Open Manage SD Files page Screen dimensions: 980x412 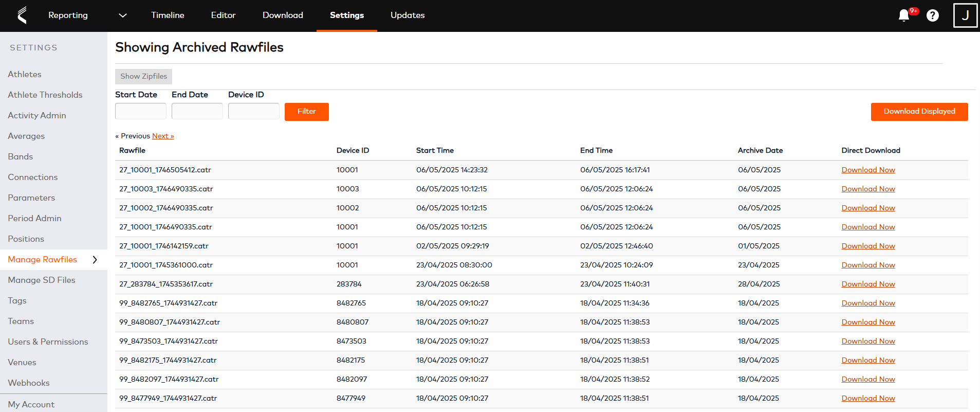pos(42,280)
